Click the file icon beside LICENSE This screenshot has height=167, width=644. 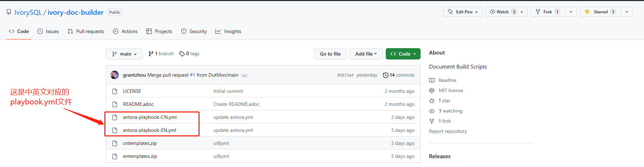coord(115,91)
